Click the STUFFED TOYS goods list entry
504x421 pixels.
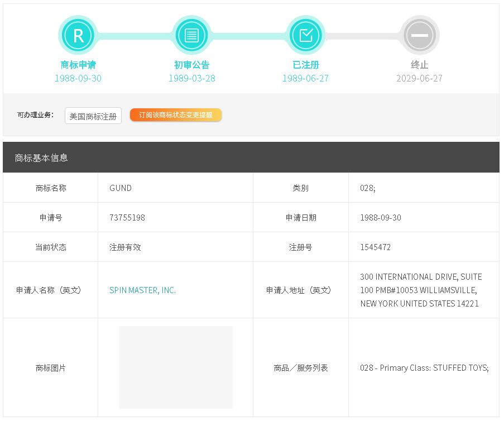[x=424, y=368]
